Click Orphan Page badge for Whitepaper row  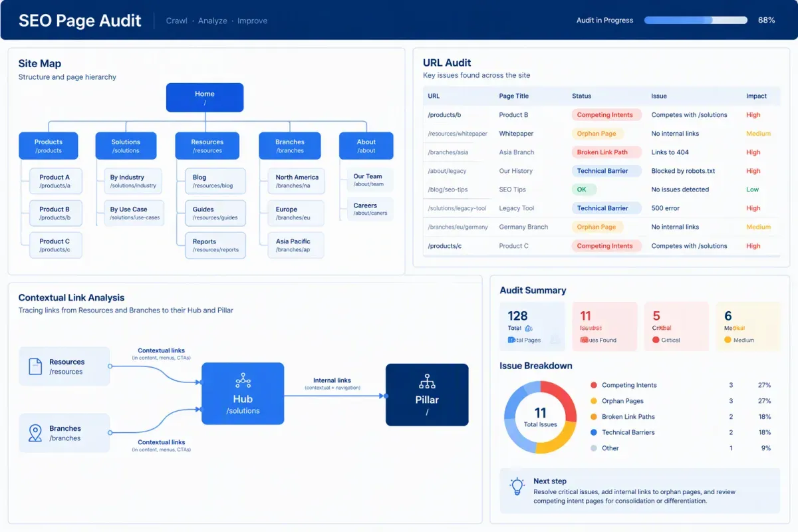[597, 134]
